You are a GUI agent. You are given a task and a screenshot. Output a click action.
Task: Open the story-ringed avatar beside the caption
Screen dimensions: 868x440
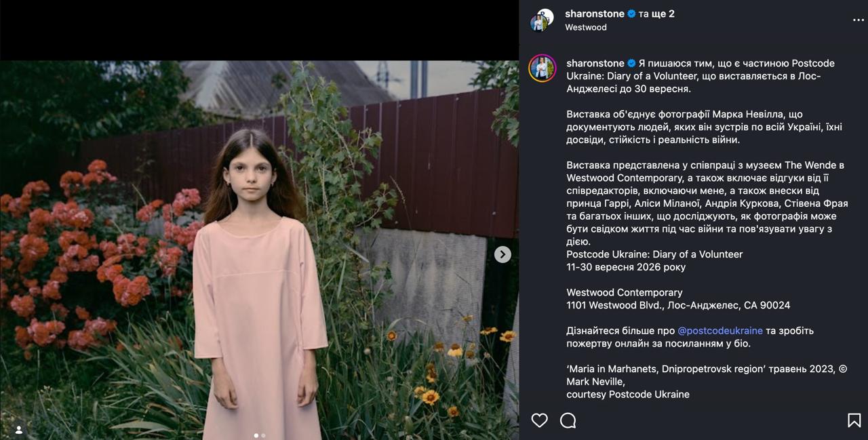point(542,68)
